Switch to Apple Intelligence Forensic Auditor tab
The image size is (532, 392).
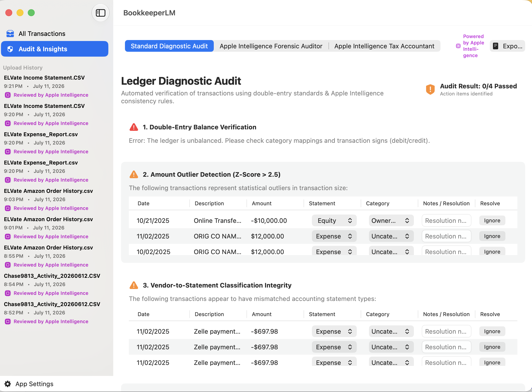pos(271,46)
